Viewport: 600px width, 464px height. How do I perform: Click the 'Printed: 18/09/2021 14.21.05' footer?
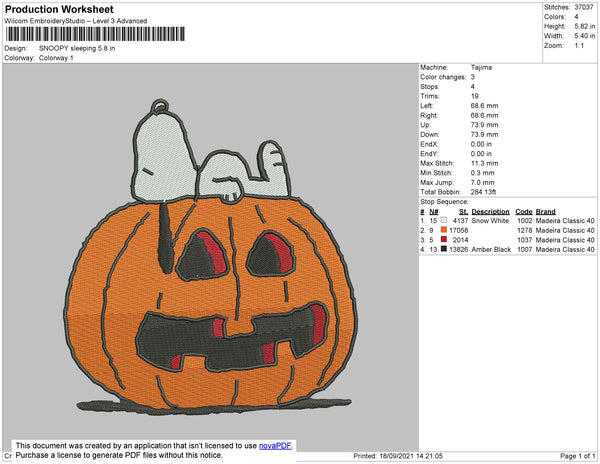[398, 456]
